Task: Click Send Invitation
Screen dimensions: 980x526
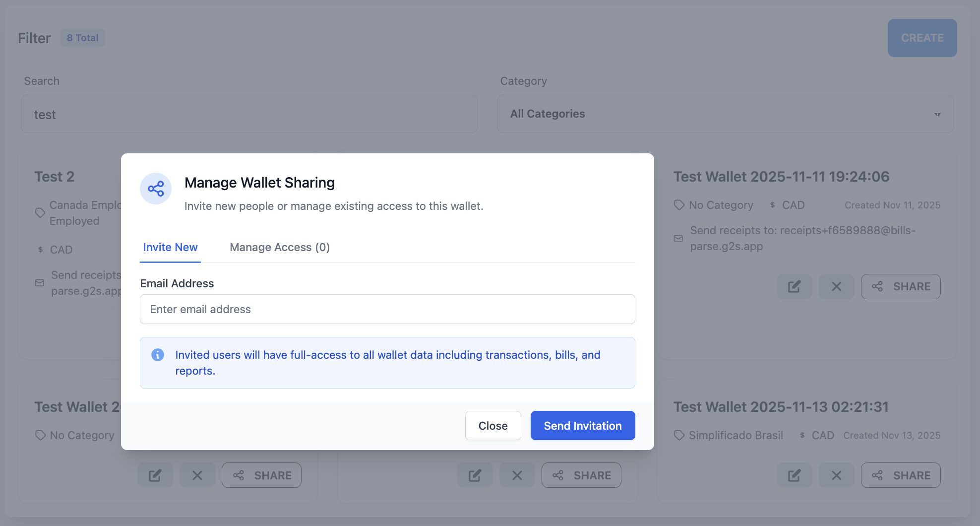Action: click(582, 425)
